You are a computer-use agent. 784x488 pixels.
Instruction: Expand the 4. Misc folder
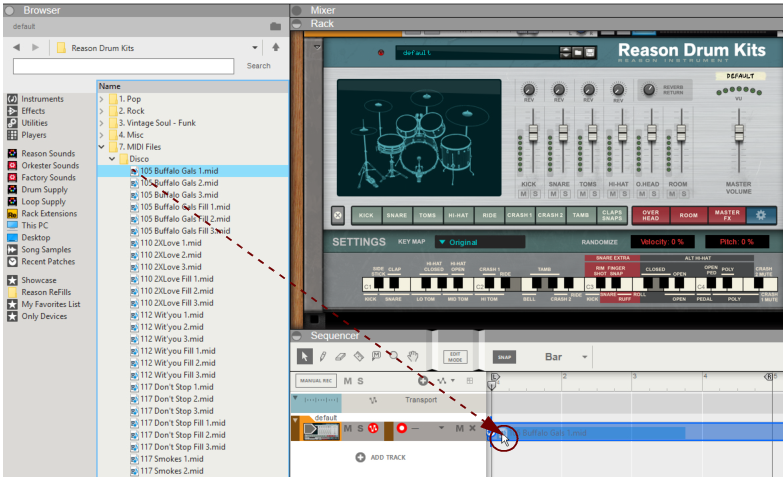pos(102,135)
